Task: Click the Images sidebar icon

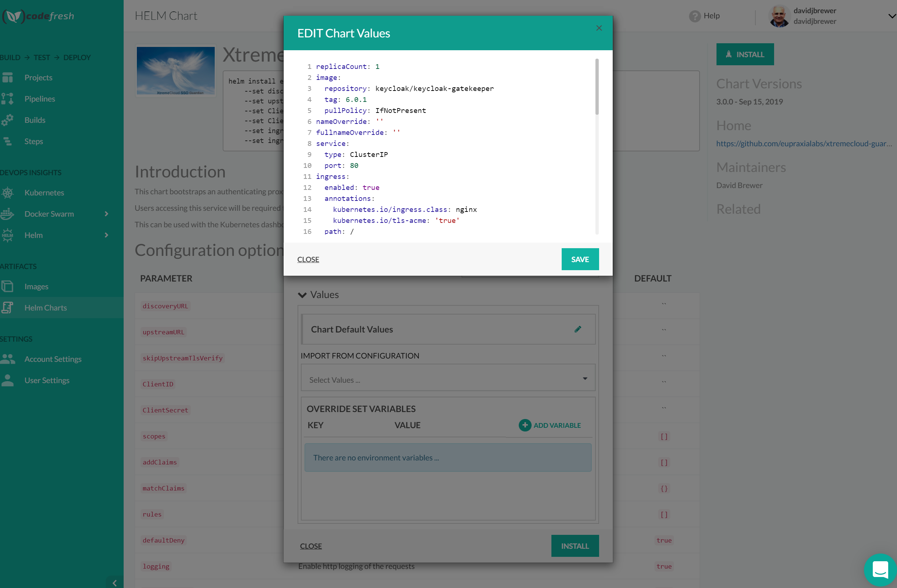Action: (8, 286)
